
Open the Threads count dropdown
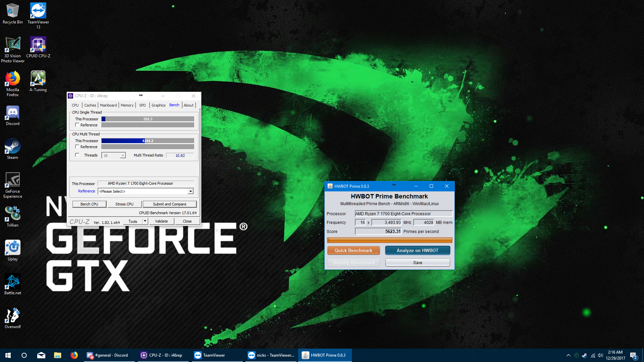pyautogui.click(x=113, y=156)
